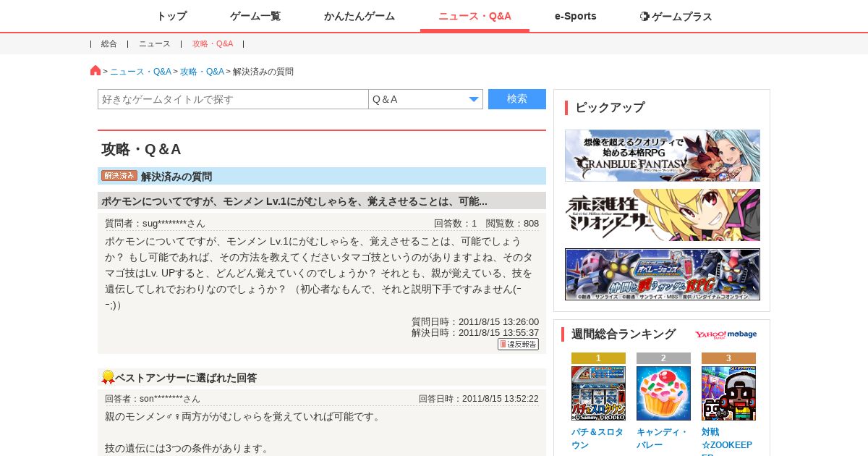Click the rank 3 bronze badge
Screen dimensions: 868x456
(x=728, y=358)
